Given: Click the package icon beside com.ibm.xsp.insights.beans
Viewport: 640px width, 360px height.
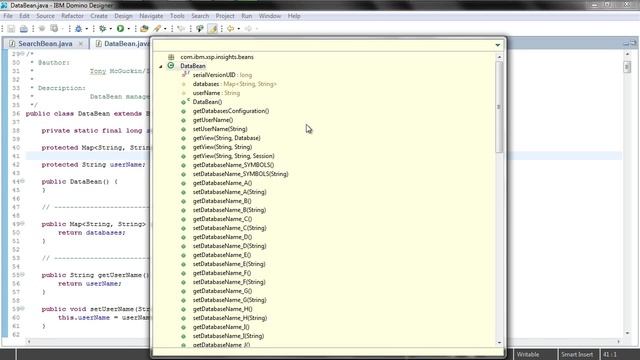Looking at the screenshot, I should [171, 57].
